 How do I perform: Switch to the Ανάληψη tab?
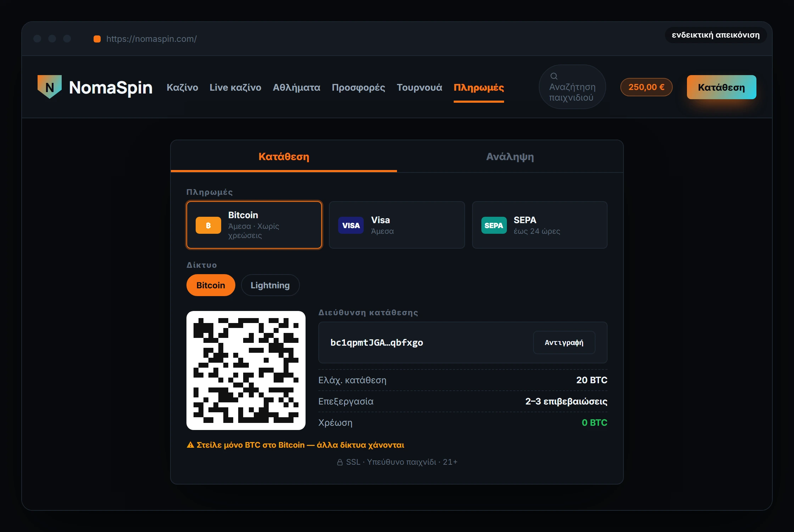coord(510,156)
